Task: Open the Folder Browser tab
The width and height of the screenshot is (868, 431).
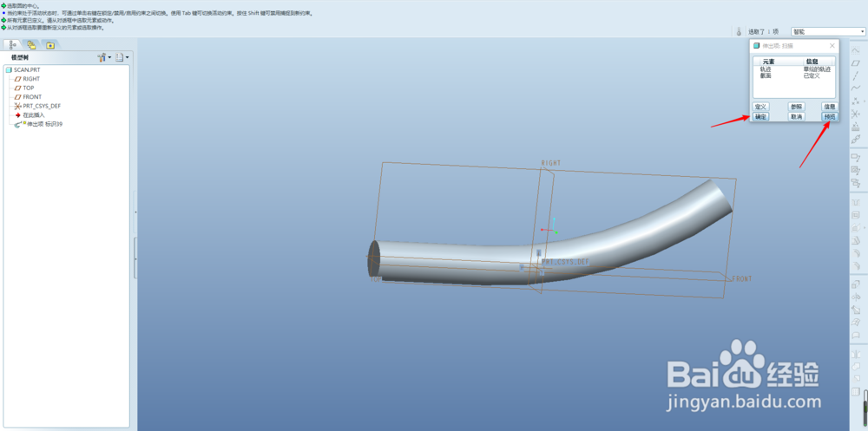Action: point(31,44)
